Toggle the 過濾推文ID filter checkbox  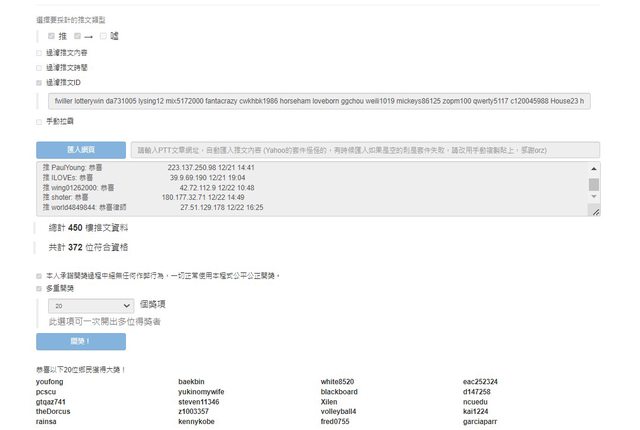pyautogui.click(x=39, y=82)
